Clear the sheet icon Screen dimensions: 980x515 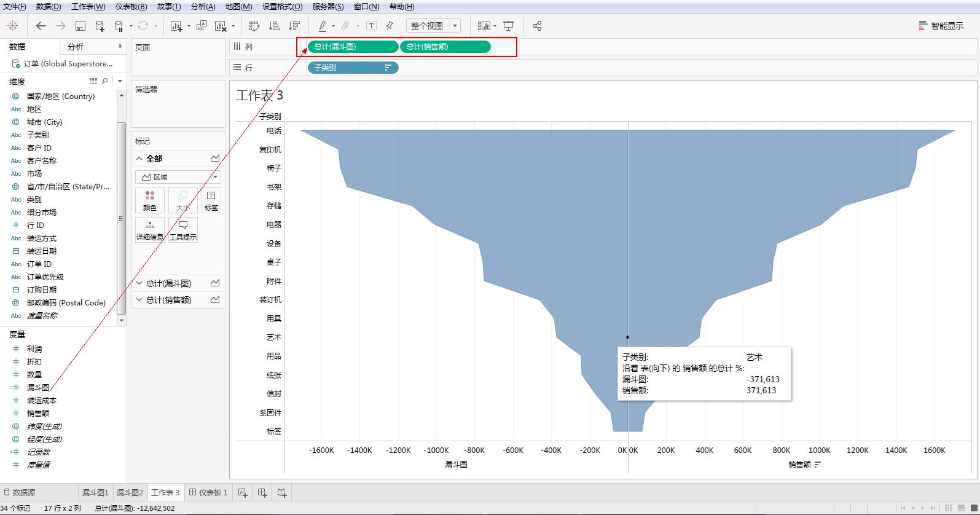click(x=221, y=26)
